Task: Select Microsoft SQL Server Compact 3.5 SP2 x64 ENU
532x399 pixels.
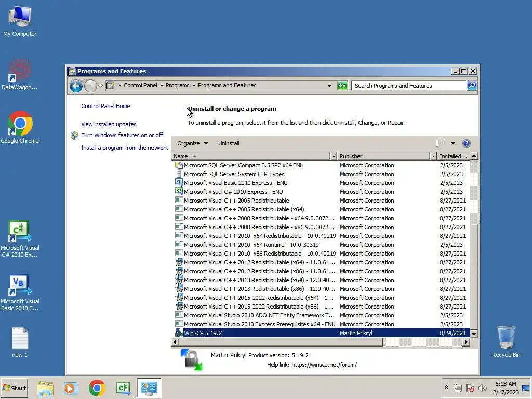Action: click(x=321, y=165)
